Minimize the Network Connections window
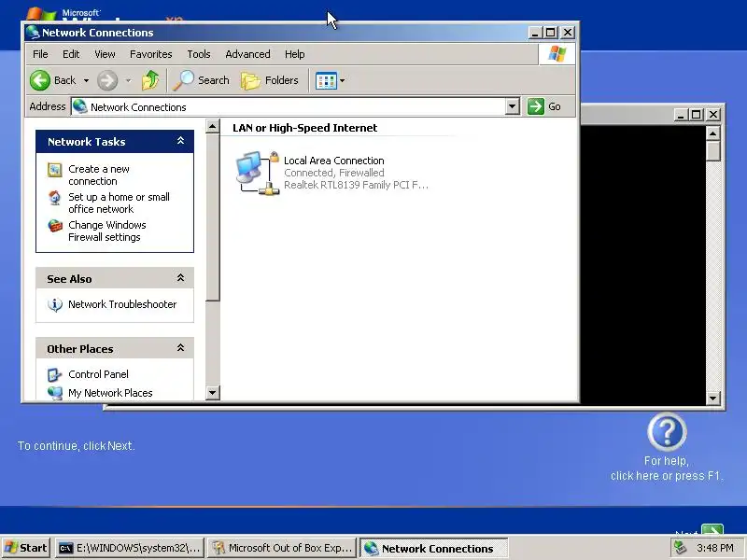 [x=535, y=33]
